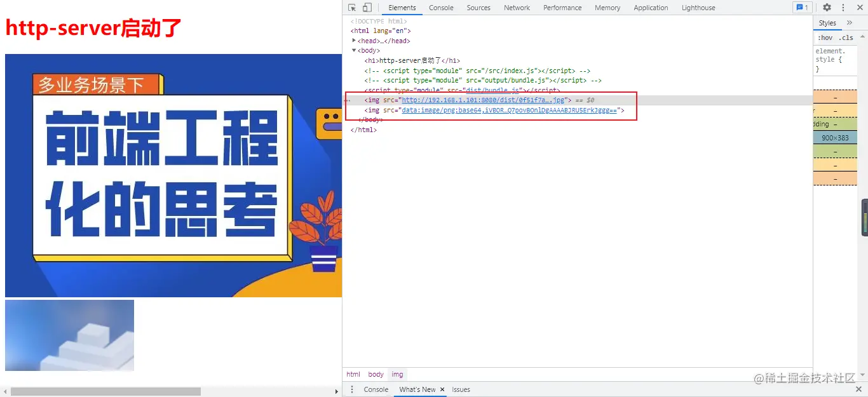Switch to the Network tab

coord(517,8)
